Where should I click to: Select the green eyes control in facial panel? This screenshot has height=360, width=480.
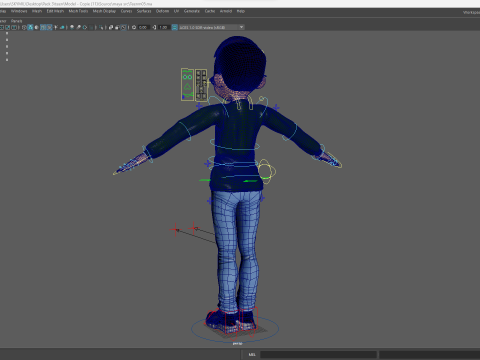tap(187, 77)
